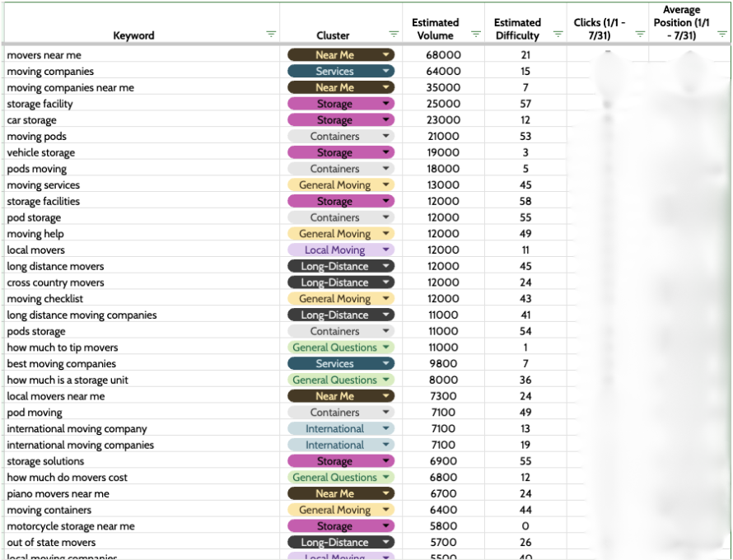
Task: Select the 9800 volume cell
Action: click(444, 363)
